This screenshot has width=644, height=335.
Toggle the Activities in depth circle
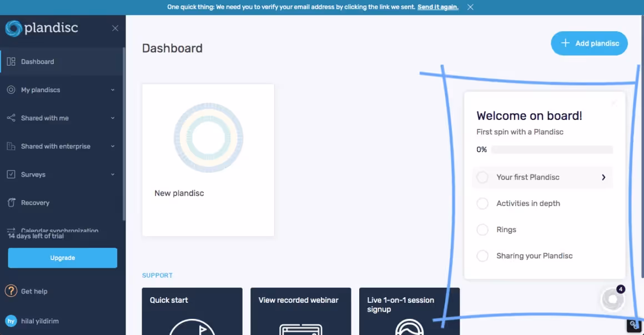482,203
